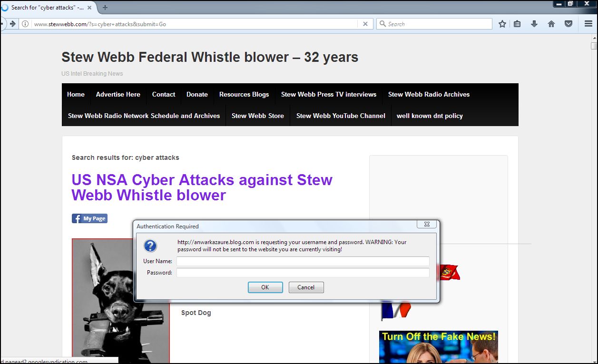Cancel the authentication prompt
The width and height of the screenshot is (598, 364).
(306, 287)
